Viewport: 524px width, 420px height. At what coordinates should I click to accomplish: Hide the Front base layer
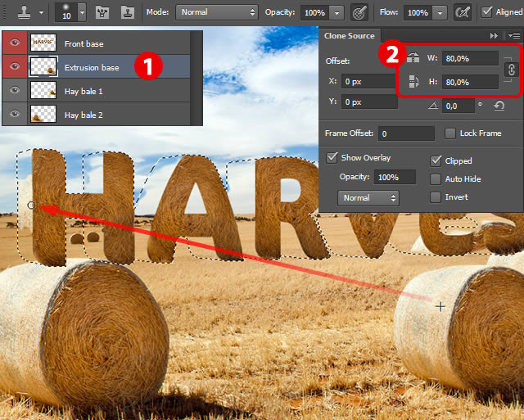coord(15,43)
